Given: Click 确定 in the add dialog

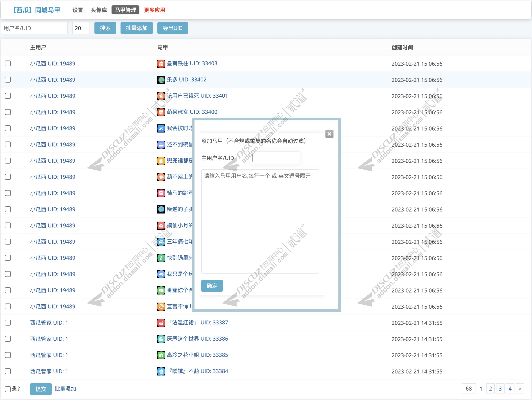Looking at the screenshot, I should pyautogui.click(x=212, y=286).
